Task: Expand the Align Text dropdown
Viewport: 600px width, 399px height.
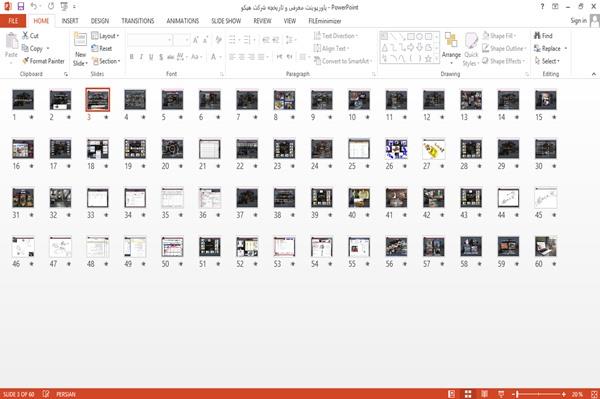Action: point(332,48)
